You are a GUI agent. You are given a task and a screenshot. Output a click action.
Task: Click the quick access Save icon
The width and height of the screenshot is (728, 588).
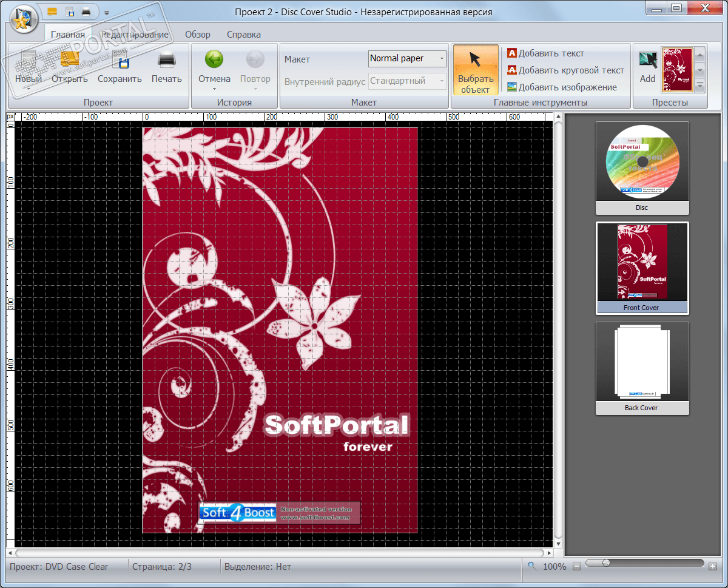70,12
